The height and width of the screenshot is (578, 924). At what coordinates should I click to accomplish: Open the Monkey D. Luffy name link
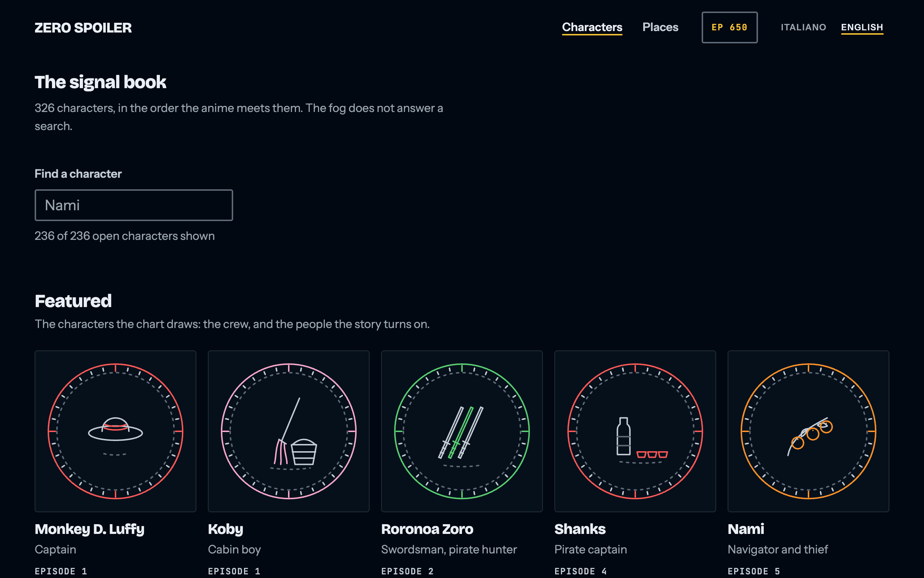90,529
